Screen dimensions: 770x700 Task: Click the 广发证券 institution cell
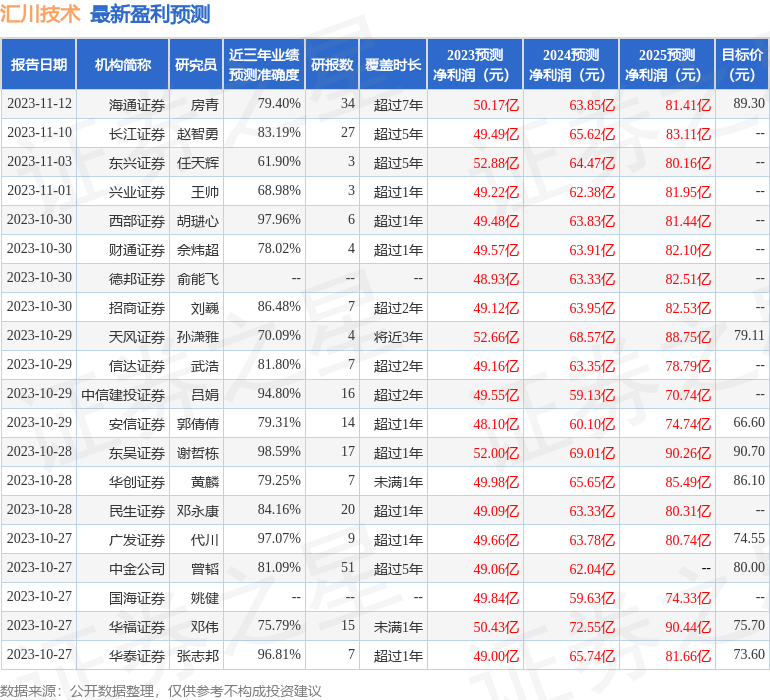point(137,540)
